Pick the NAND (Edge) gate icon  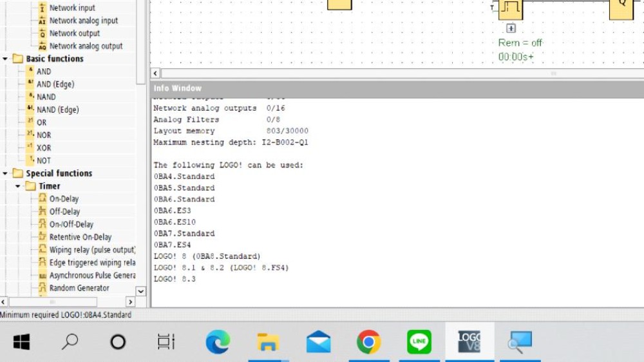click(x=30, y=110)
